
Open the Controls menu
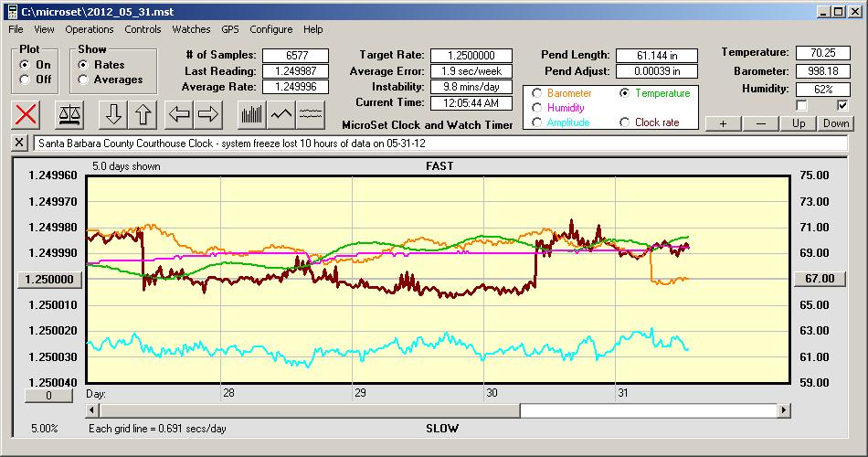pyautogui.click(x=143, y=29)
